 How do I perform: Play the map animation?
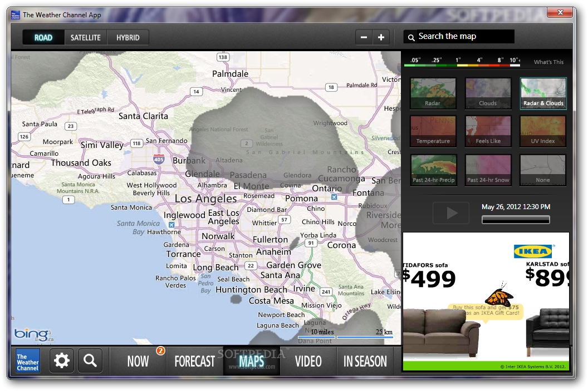tap(451, 213)
